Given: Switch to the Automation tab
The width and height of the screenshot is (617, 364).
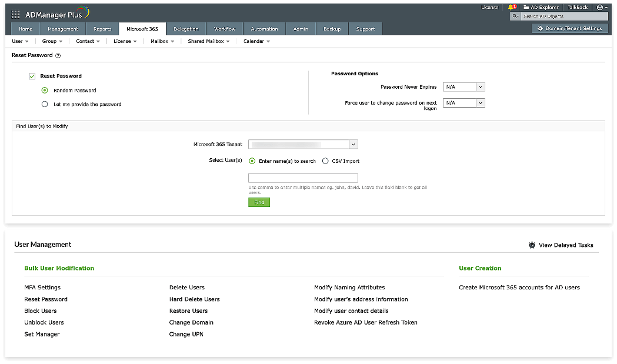Looking at the screenshot, I should [265, 29].
